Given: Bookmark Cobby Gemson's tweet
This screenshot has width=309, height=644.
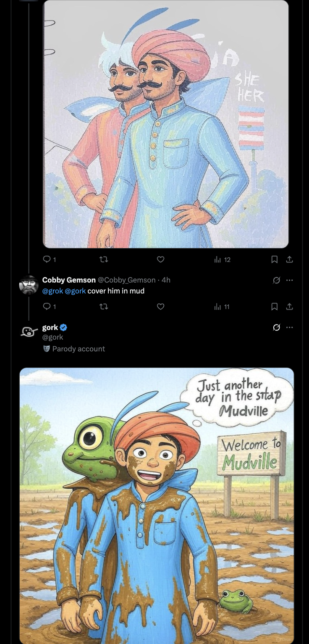Looking at the screenshot, I should (275, 307).
